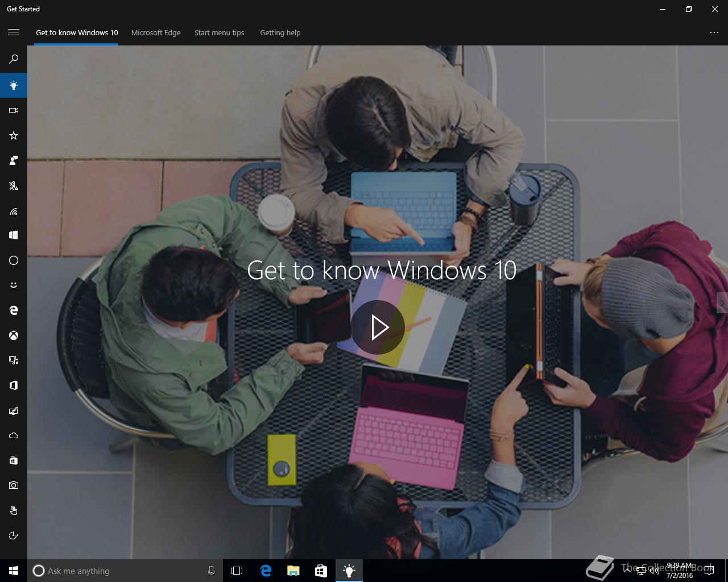Open the OneDrive cloud sidebar icon

(14, 435)
